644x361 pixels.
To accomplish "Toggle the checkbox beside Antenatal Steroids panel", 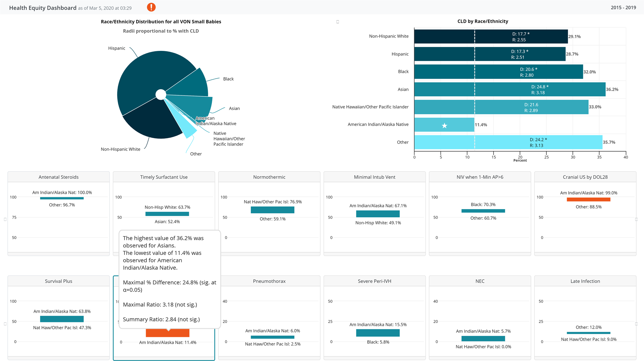I will pyautogui.click(x=5, y=219).
